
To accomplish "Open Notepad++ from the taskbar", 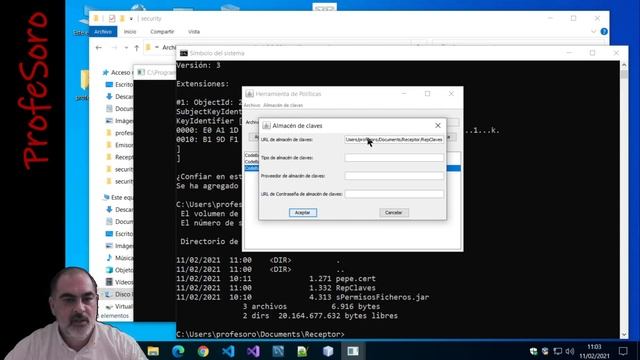I will [x=303, y=351].
